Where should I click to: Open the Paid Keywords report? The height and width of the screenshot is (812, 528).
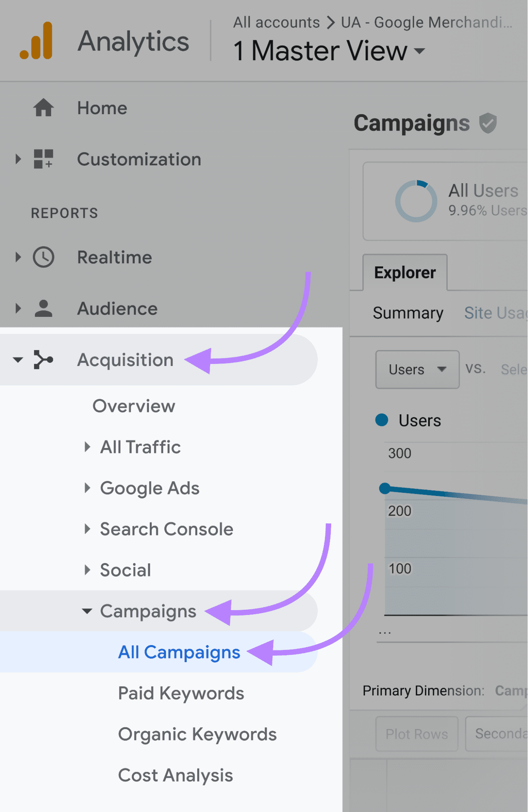(181, 693)
